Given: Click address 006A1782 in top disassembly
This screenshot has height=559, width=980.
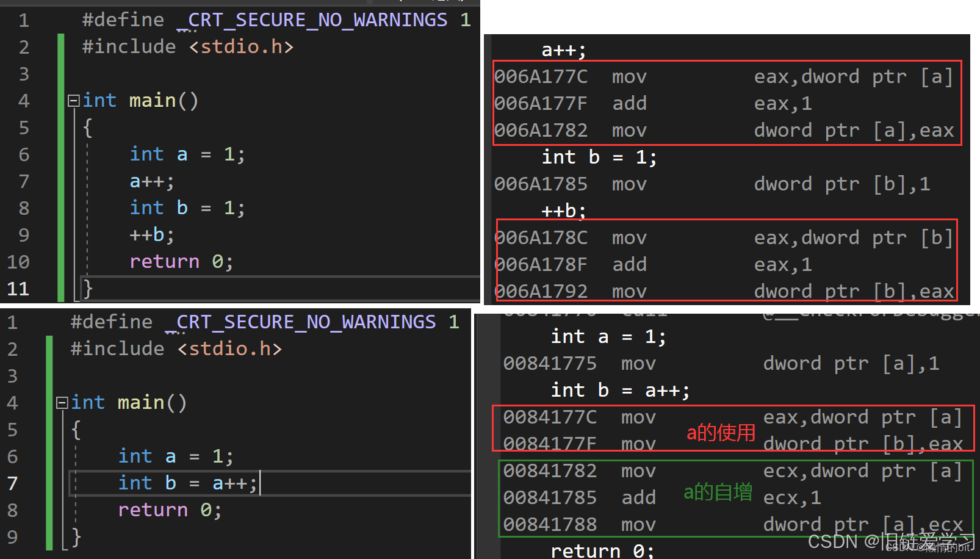Looking at the screenshot, I should (x=541, y=131).
